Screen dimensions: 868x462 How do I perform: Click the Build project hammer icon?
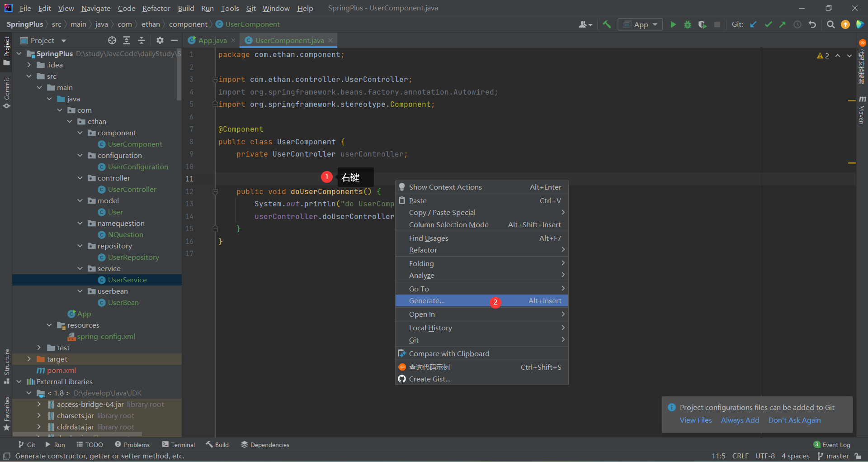(607, 24)
